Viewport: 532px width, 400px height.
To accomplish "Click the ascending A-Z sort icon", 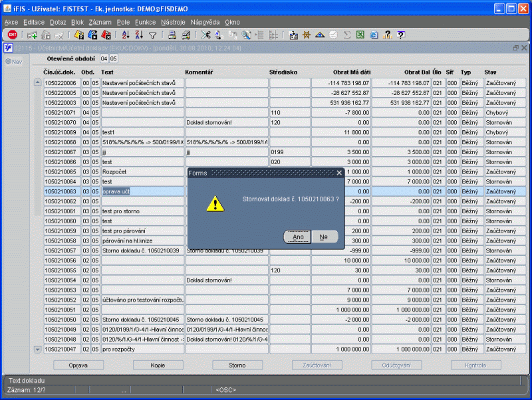I will pyautogui.click(x=127, y=35).
